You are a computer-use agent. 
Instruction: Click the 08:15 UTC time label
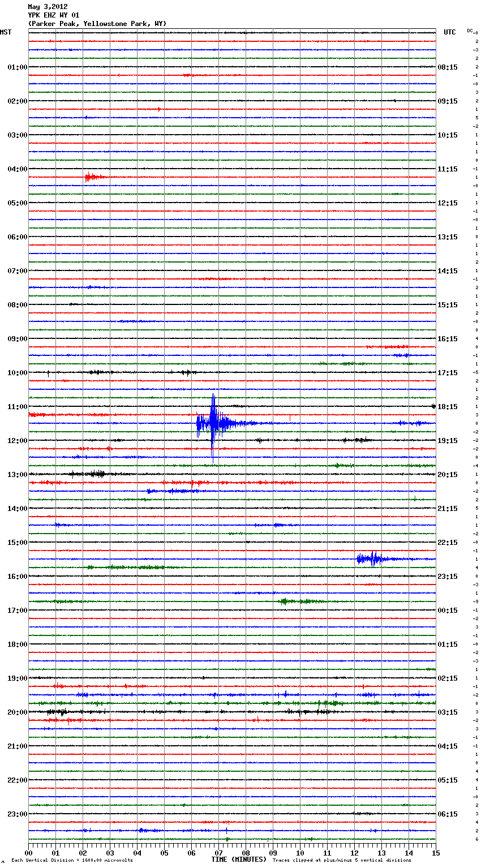click(448, 67)
